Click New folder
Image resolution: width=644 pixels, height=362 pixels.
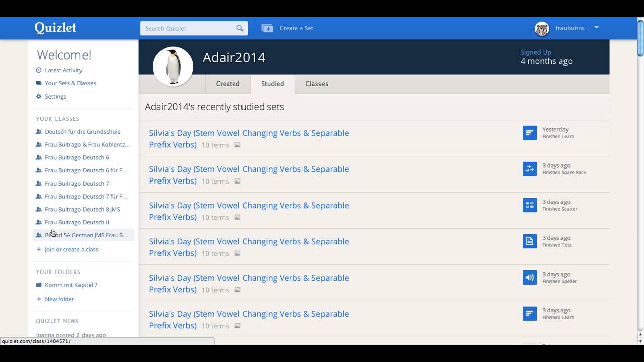59,299
